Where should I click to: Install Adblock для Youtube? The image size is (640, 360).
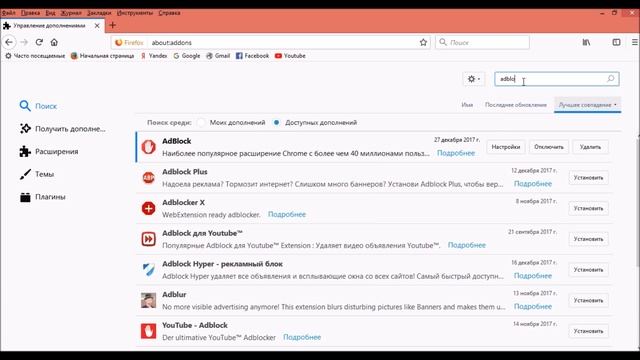(588, 239)
